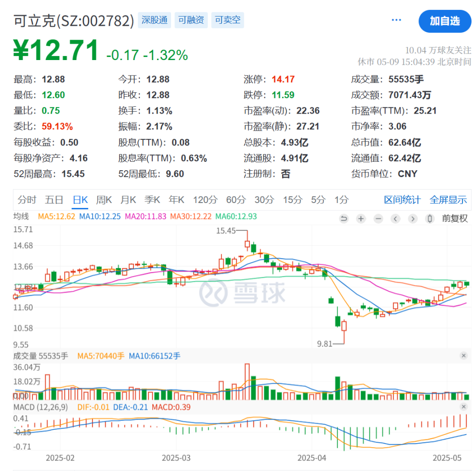
Task: Click the 跌停 11.59 value
Action: click(283, 95)
